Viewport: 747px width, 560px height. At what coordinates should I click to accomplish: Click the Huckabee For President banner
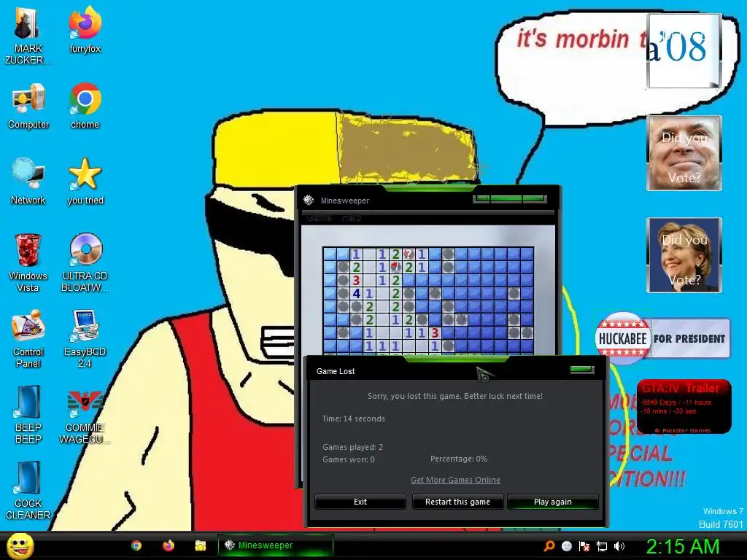pos(662,338)
